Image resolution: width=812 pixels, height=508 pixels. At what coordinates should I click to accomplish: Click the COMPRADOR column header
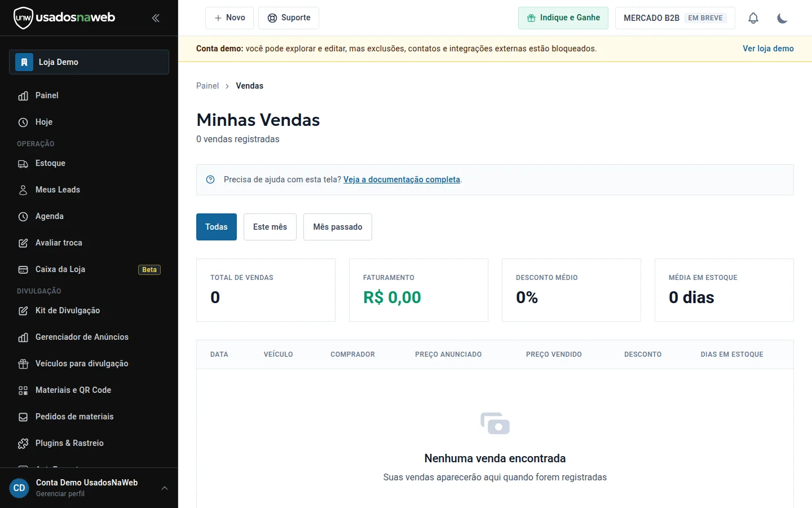pyautogui.click(x=352, y=354)
